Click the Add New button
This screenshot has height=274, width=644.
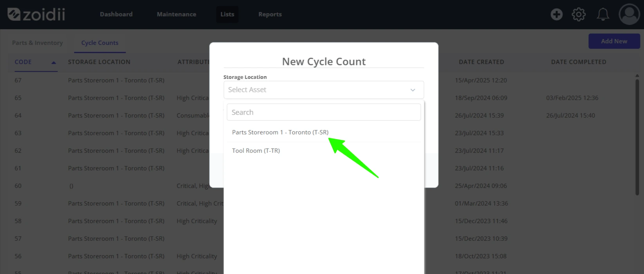point(614,41)
